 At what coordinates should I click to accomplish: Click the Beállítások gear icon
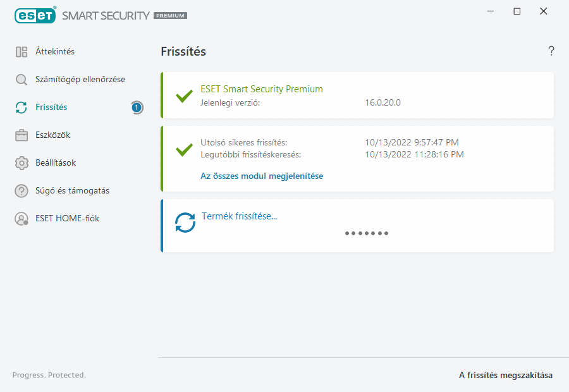tap(21, 163)
